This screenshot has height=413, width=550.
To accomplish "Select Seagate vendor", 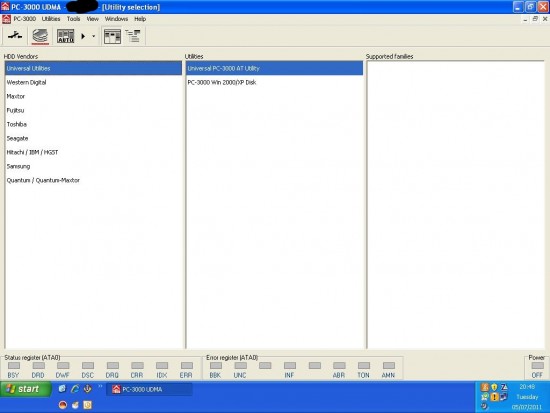I will (94, 138).
